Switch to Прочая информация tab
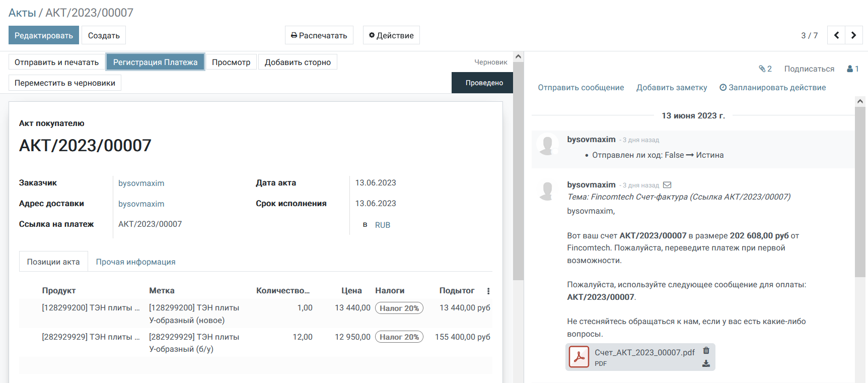Screen dimensions: 868x383 click(135, 262)
